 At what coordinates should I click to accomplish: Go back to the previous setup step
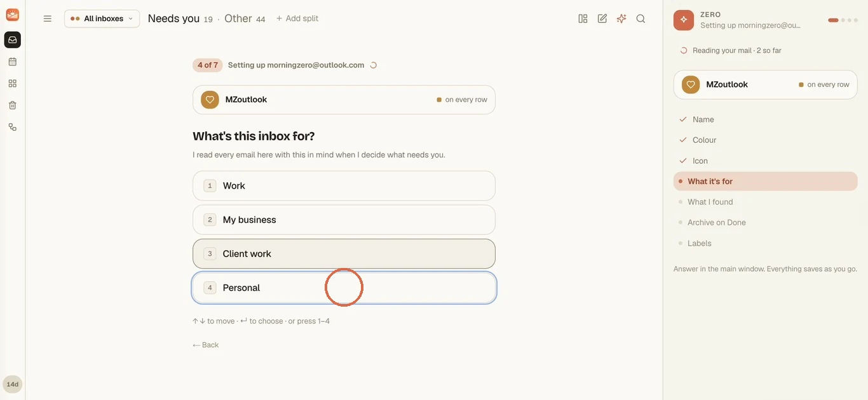(x=206, y=345)
